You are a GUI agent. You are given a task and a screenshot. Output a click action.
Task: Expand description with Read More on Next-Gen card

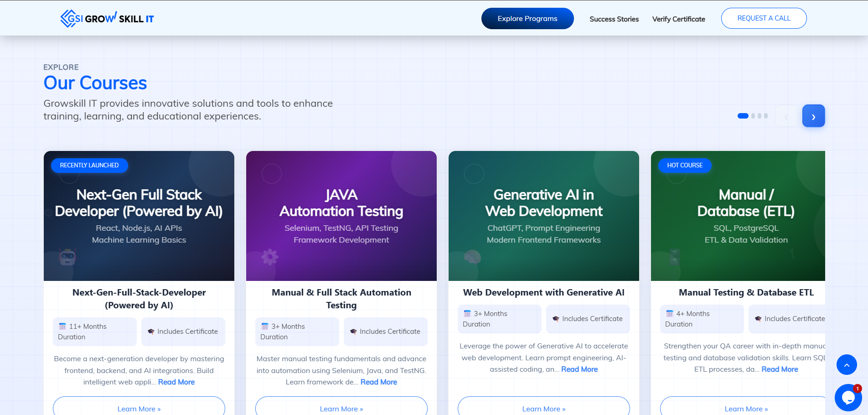click(x=176, y=382)
